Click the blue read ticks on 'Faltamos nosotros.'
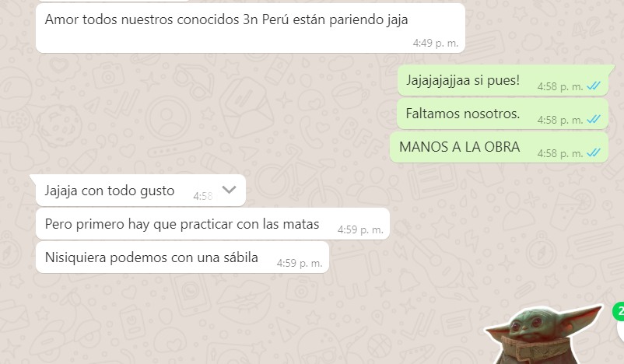 coord(594,119)
